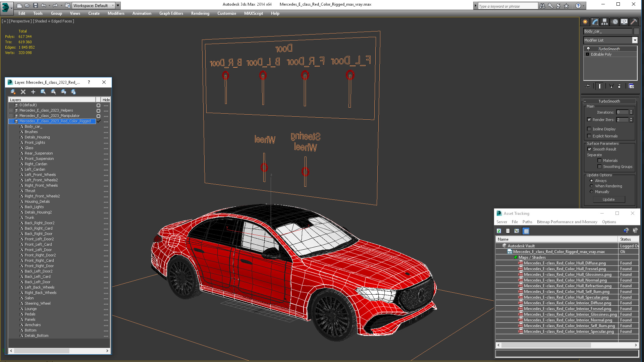Click the Name column header in Asset Tracking
The height and width of the screenshot is (362, 644).
(557, 239)
